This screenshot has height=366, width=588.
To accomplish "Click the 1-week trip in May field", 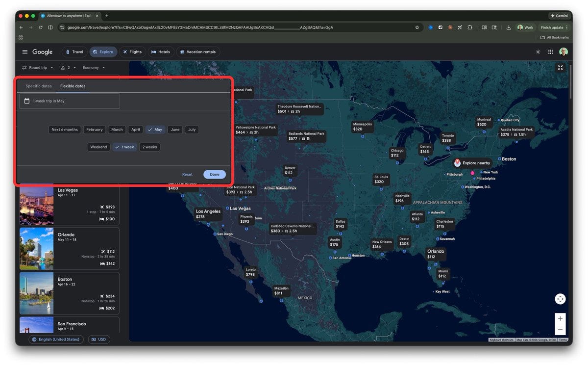I will tap(70, 101).
